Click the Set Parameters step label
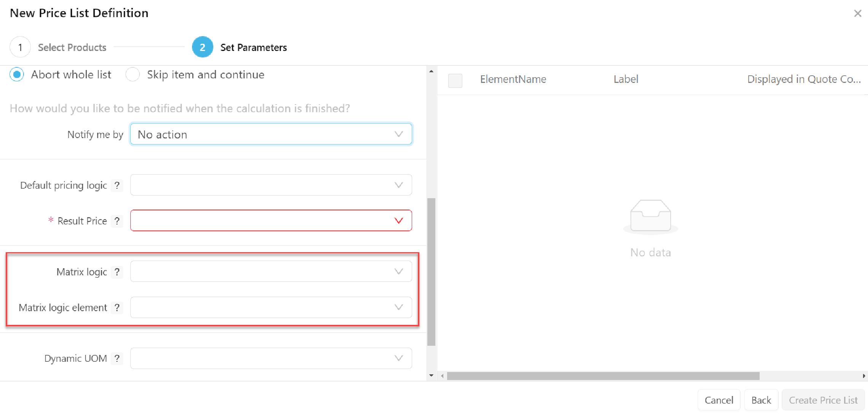The height and width of the screenshot is (415, 868). tap(253, 48)
